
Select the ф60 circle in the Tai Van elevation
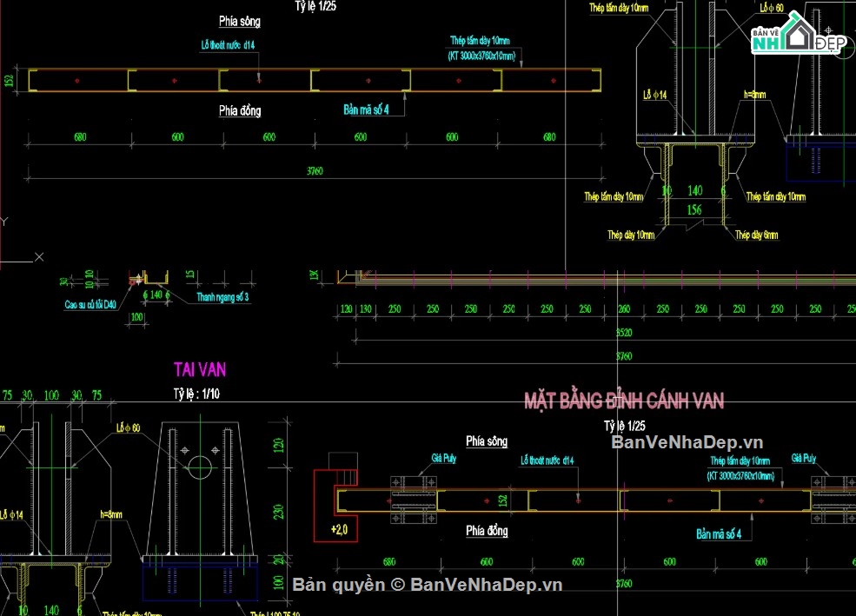click(x=200, y=467)
